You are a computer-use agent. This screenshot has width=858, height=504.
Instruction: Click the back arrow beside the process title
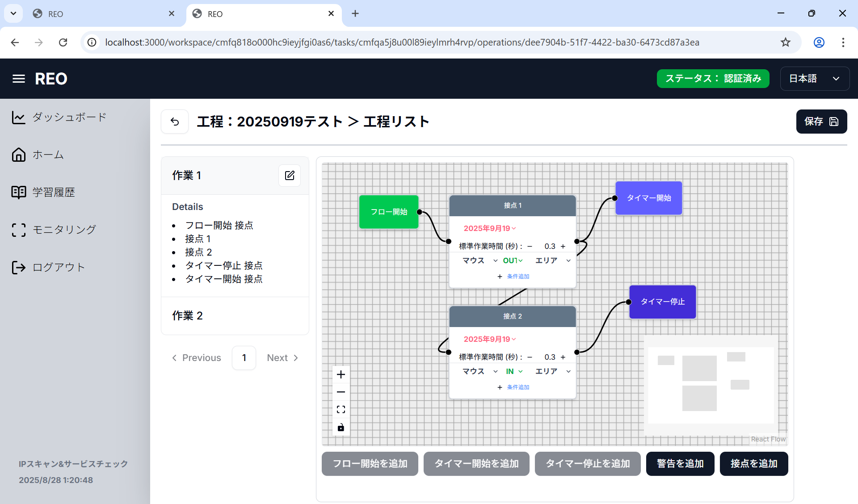[175, 122]
